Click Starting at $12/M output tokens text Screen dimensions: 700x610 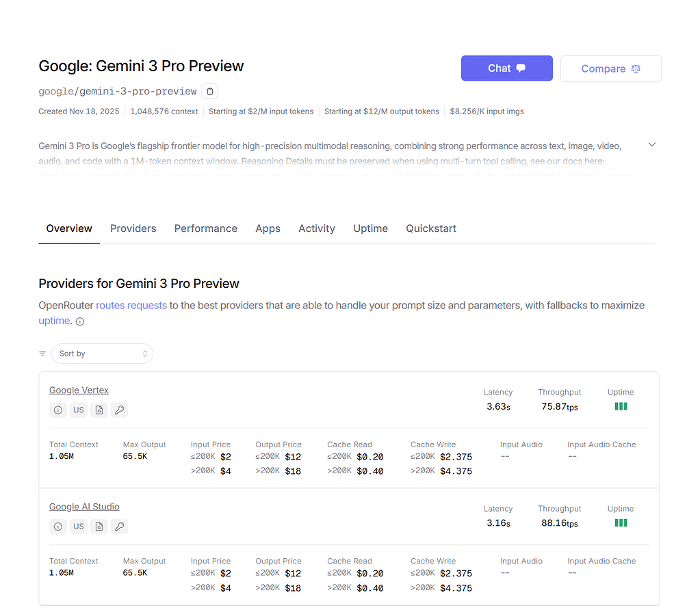[x=382, y=111]
